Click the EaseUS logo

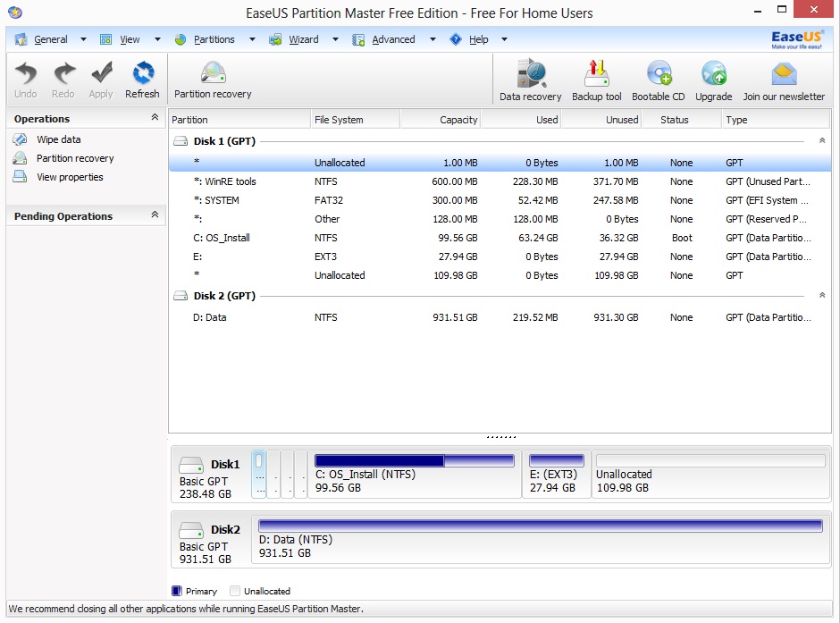pyautogui.click(x=796, y=39)
